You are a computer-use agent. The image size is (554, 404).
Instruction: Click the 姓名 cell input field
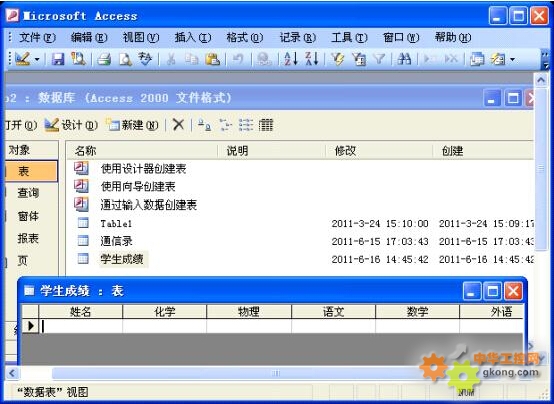(x=81, y=326)
